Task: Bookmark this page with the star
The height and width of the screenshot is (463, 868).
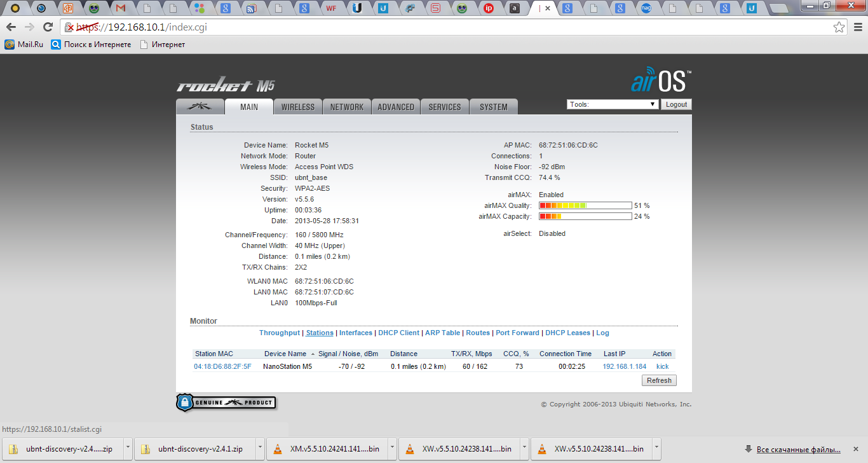Action: [x=839, y=27]
